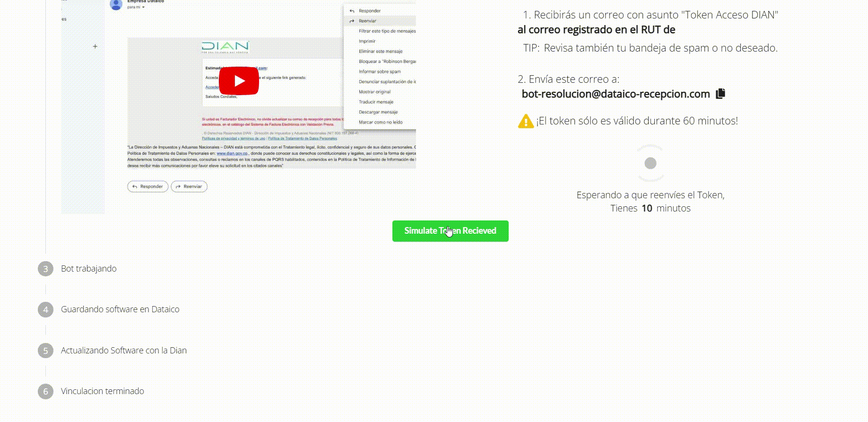868x422 pixels.
Task: Click the DIAN logo in the video
Action: point(225,47)
